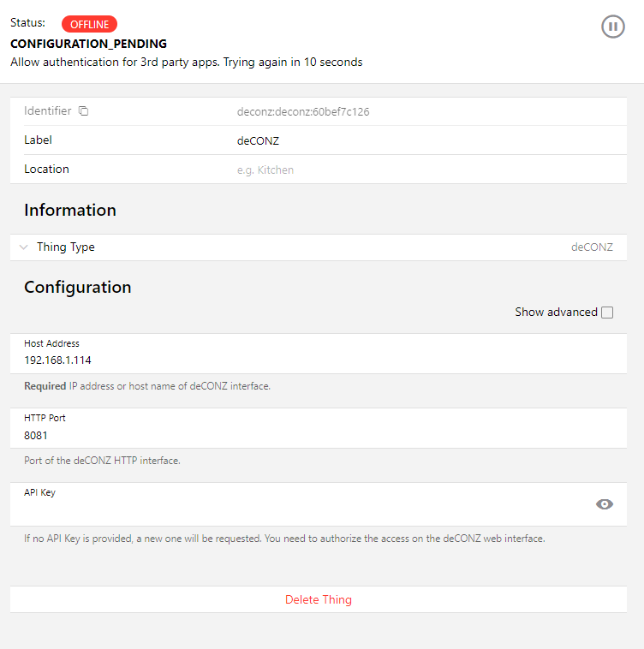Click the authentication retry status message

[186, 62]
